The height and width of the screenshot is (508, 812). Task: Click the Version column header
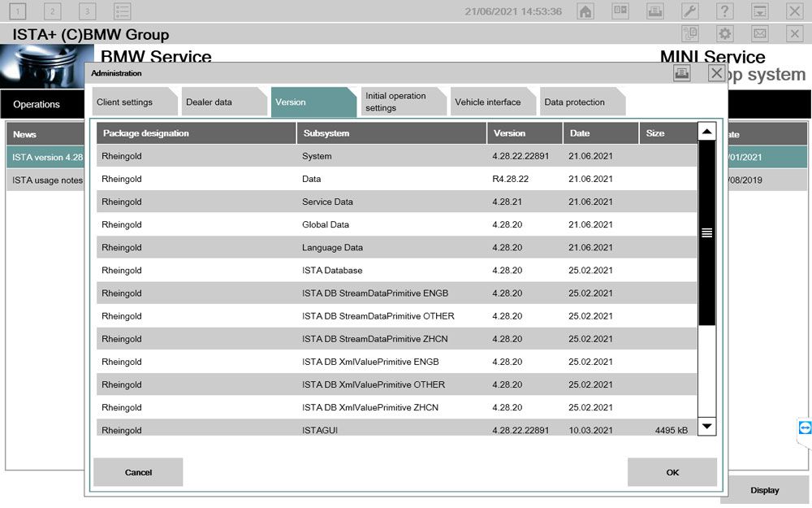[525, 133]
